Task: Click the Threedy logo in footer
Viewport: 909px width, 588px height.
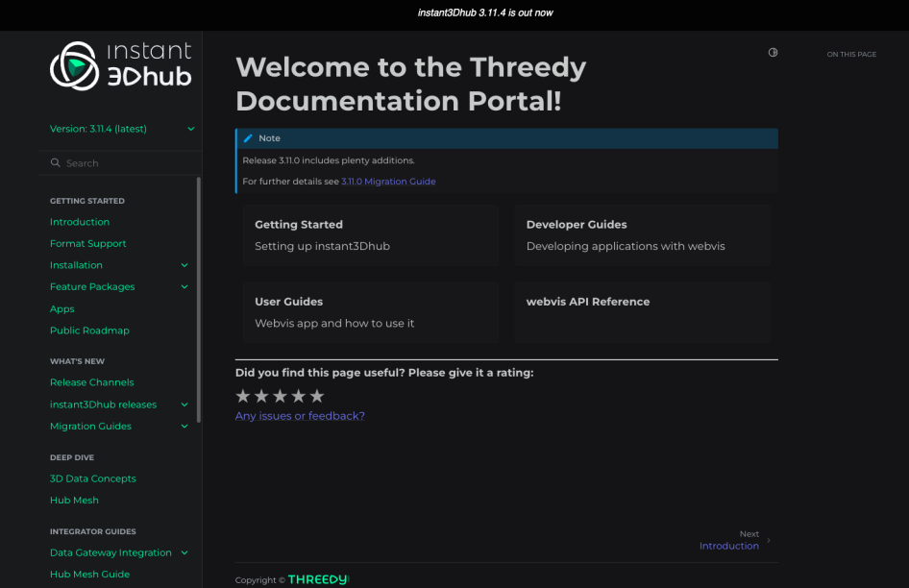Action: tap(318, 579)
